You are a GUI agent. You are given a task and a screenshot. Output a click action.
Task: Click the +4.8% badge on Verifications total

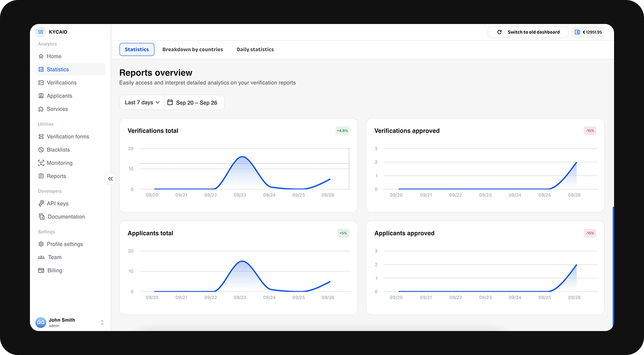point(342,131)
